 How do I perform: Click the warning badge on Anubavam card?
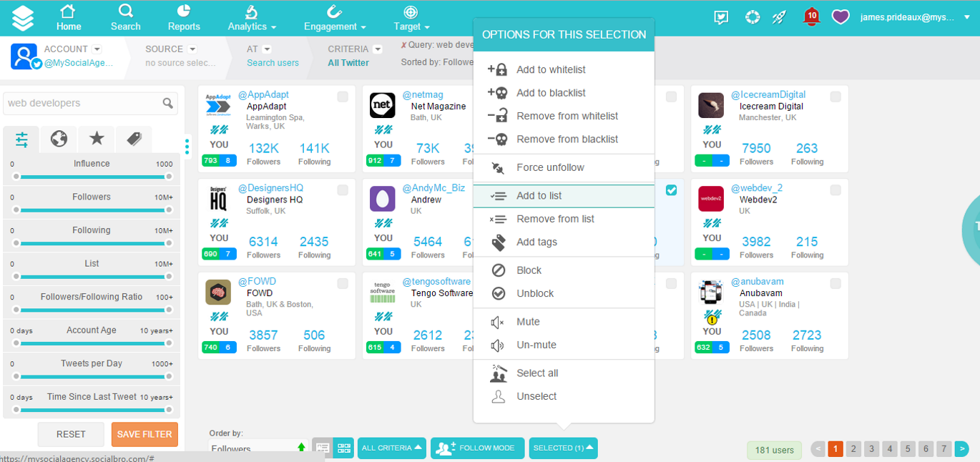pos(712,320)
